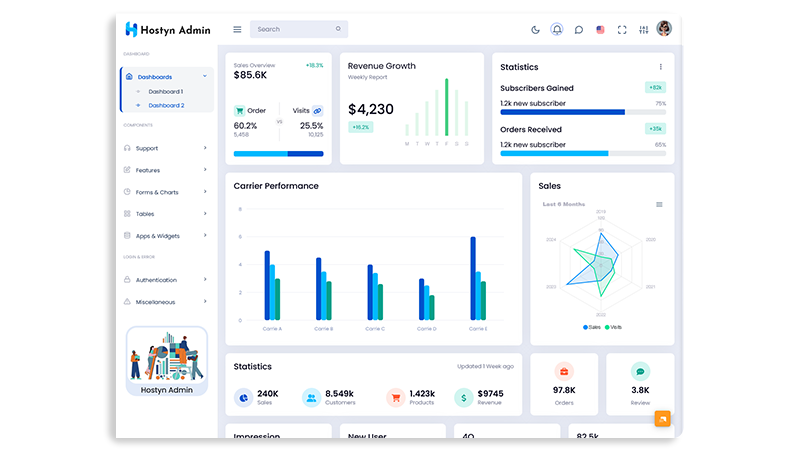Click the Hostyn Admin logo link
This screenshot has height=450, width=800.
tap(168, 29)
